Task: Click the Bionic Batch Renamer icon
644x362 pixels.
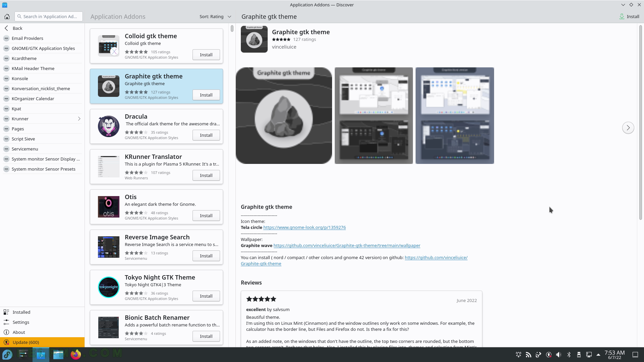Action: (x=108, y=327)
